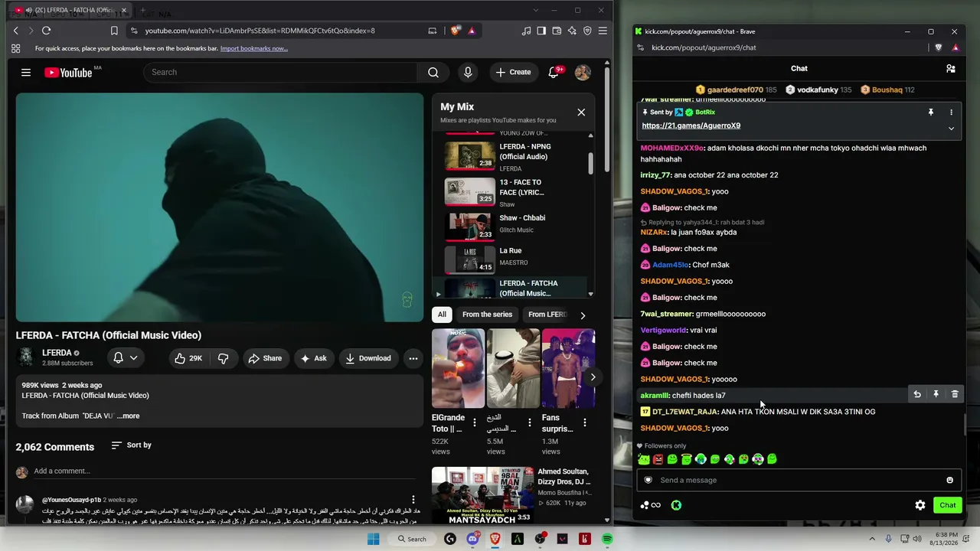
Task: Reply to akramlll's chat message
Action: [917, 394]
